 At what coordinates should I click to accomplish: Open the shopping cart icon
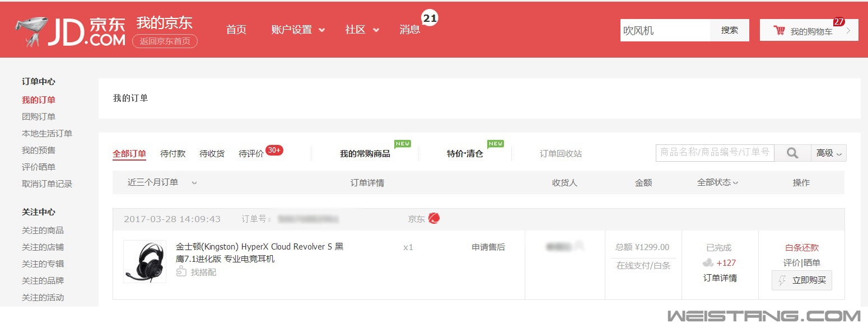pyautogui.click(x=779, y=30)
